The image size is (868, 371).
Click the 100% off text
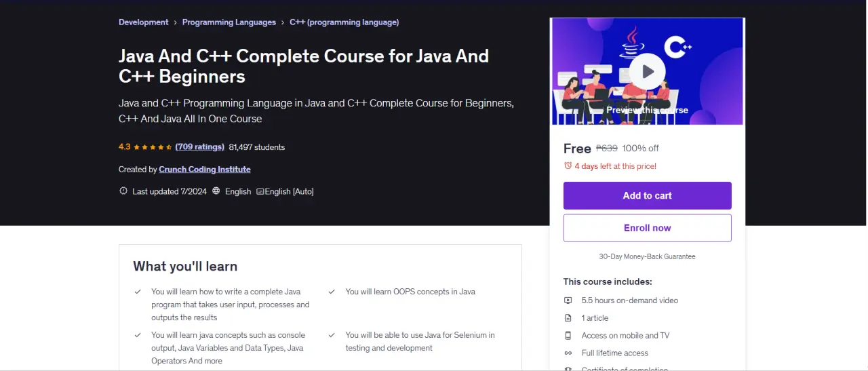click(640, 149)
